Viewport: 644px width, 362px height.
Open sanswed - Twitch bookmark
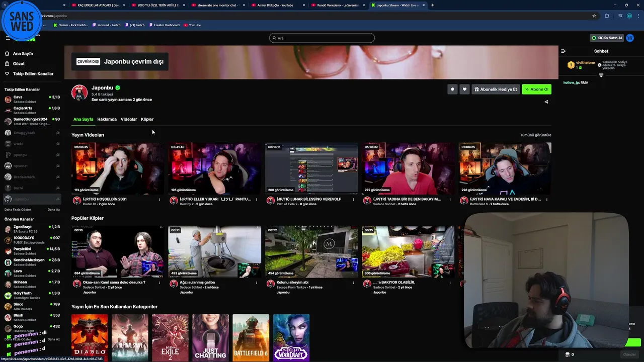click(x=106, y=25)
